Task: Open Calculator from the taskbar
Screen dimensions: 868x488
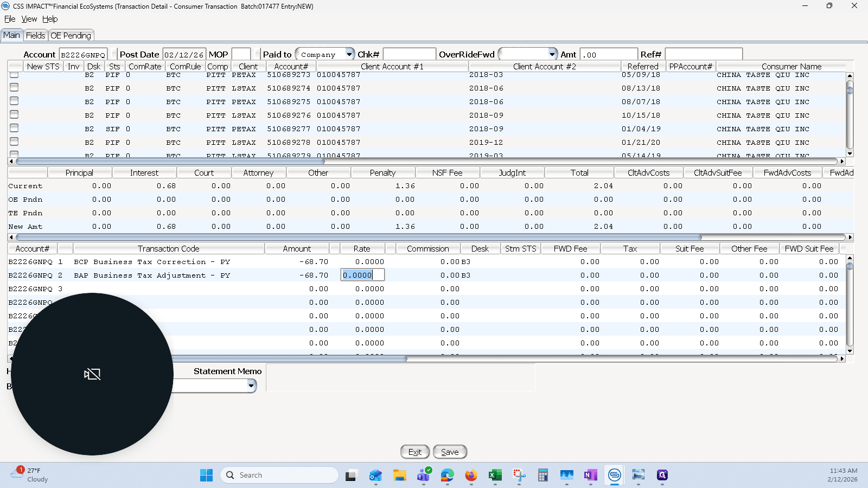Action: pos(543,476)
